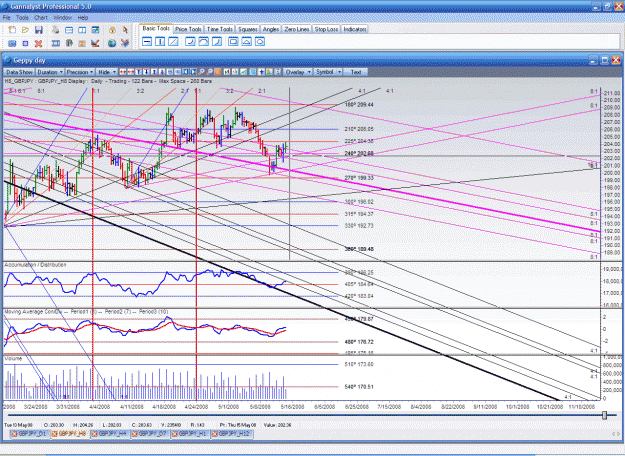Screen dimensions: 625x456
Task: Click the 4/24/2008 date on time axis
Action: click(196, 407)
